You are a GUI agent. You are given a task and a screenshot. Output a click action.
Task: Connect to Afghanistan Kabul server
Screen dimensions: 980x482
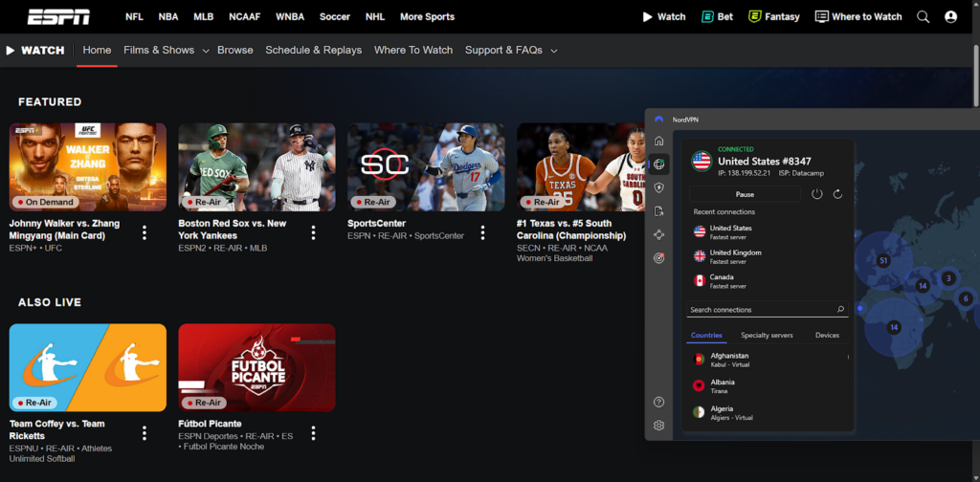pyautogui.click(x=768, y=360)
